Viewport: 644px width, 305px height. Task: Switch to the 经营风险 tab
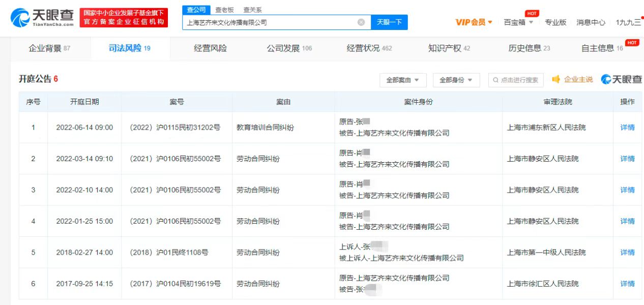[x=210, y=48]
